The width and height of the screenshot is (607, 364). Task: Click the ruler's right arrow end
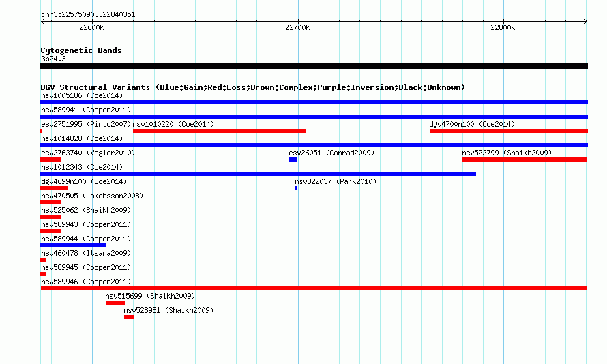coord(586,22)
